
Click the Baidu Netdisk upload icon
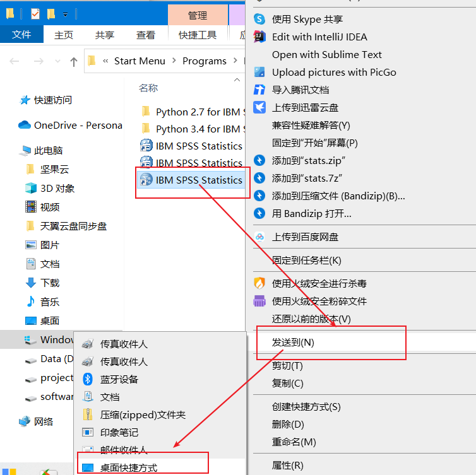(x=259, y=237)
